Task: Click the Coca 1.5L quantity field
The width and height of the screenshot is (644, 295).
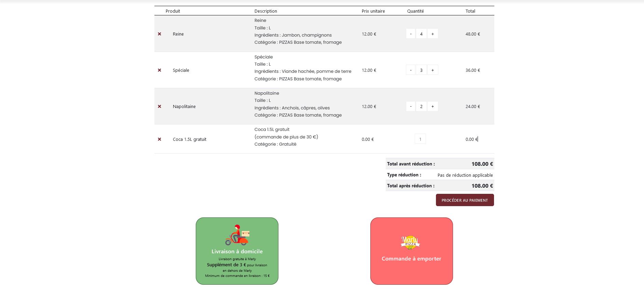Action: [x=420, y=139]
